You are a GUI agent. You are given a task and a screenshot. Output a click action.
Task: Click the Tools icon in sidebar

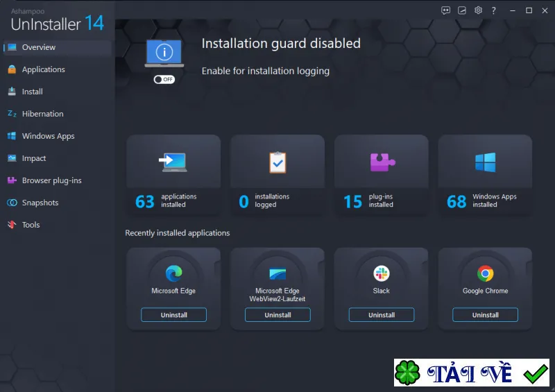tap(12, 225)
